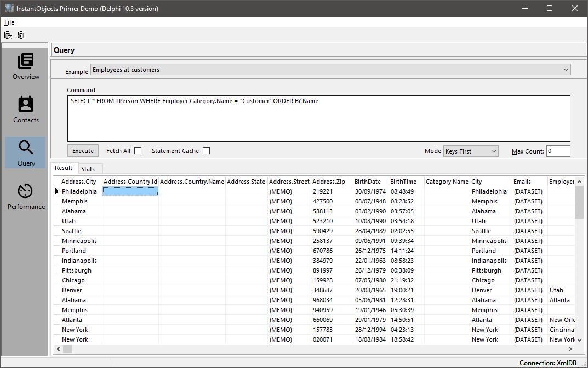Click the Query magnifier icon in sidebar
588x368 pixels.
pyautogui.click(x=25, y=147)
